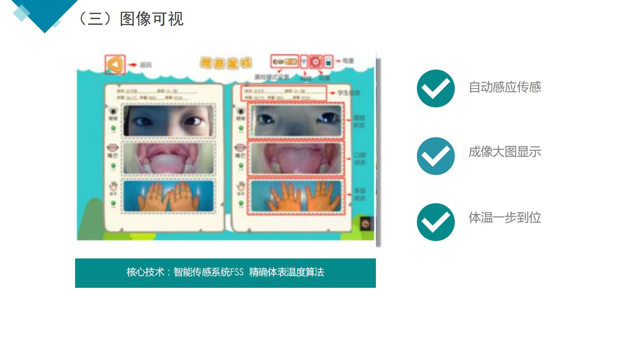
Task: Select the right panel eyes photo
Action: pyautogui.click(x=296, y=121)
